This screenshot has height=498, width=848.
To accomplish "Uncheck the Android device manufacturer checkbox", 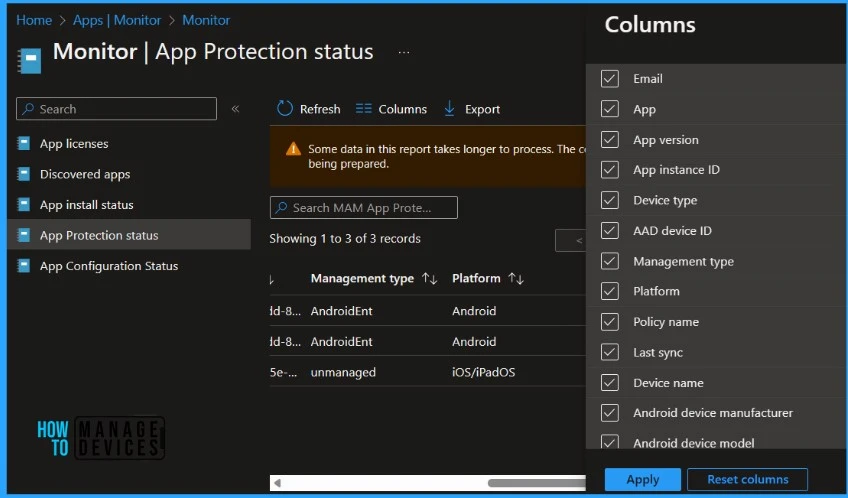I will click(x=610, y=413).
